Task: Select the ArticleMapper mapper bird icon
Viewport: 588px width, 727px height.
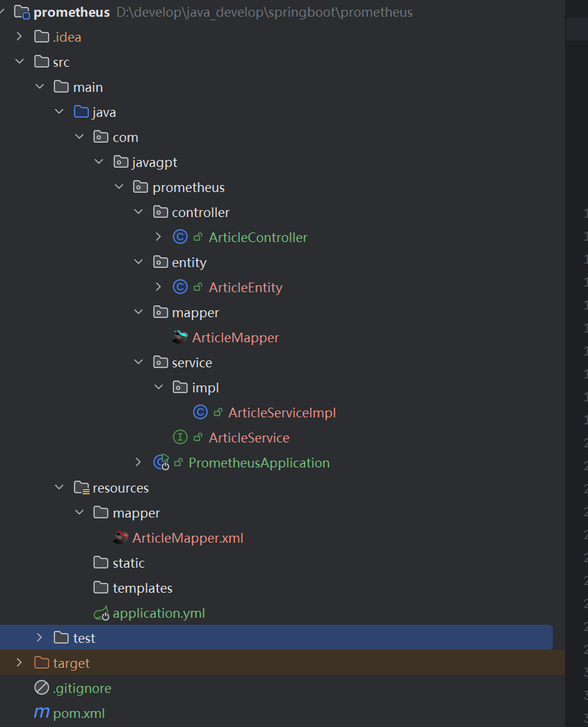Action: tap(180, 337)
